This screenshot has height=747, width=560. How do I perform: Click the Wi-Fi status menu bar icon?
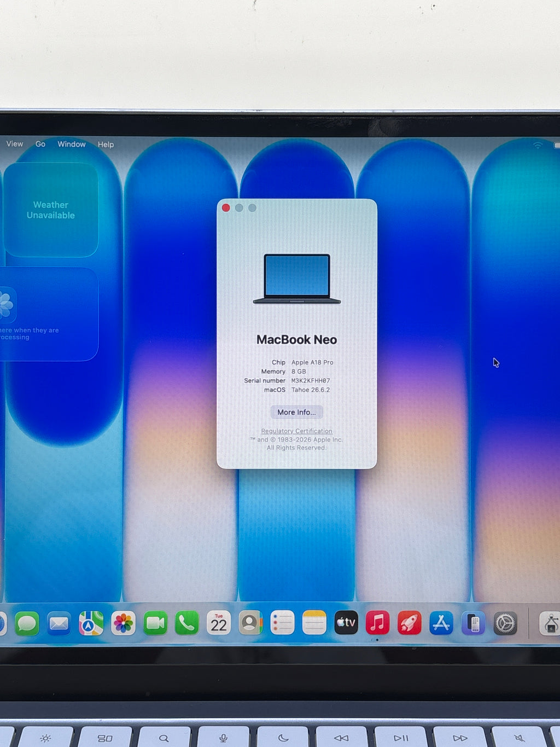538,145
